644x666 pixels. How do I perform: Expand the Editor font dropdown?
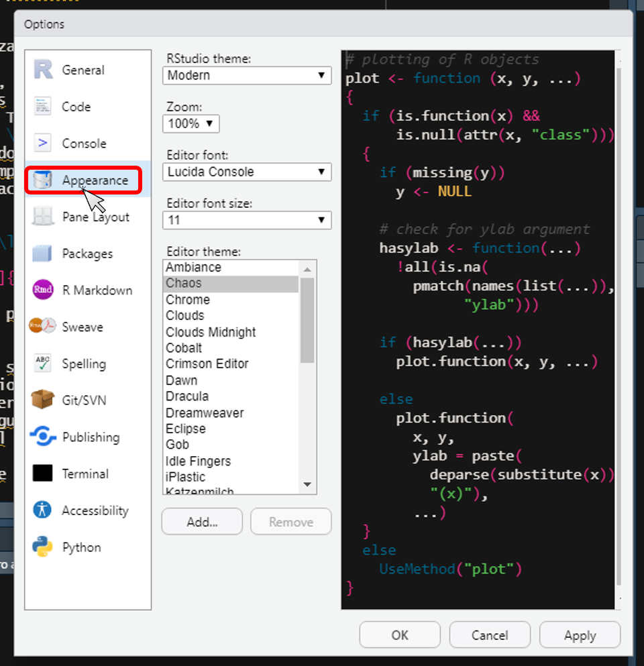click(247, 172)
